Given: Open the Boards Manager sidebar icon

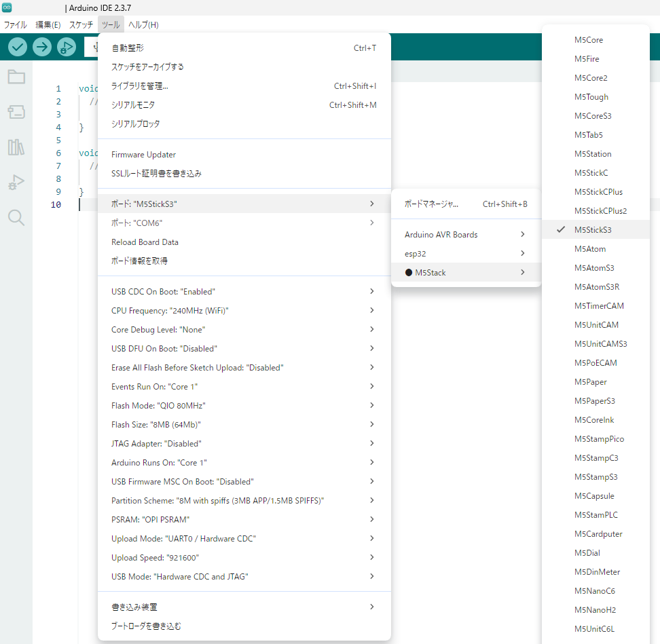Looking at the screenshot, I should (x=16, y=112).
